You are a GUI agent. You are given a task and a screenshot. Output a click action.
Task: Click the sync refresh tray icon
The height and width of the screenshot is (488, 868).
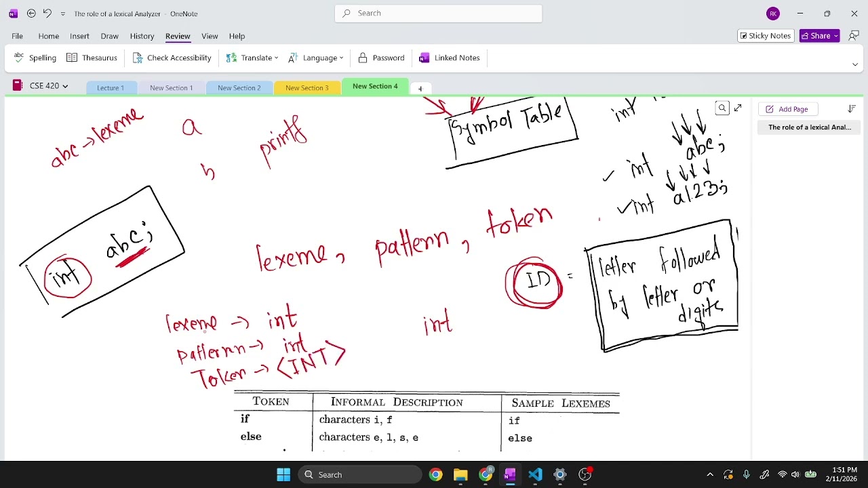pos(728,474)
